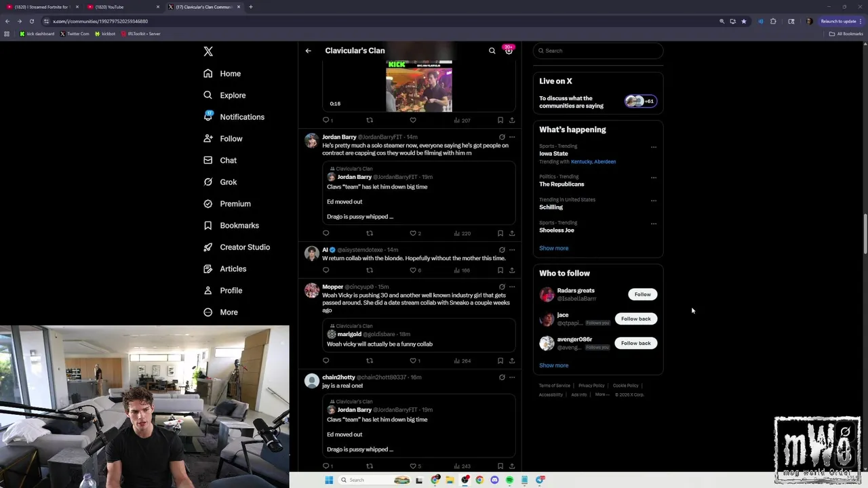
Task: Go to Profile in the sidebar
Action: pos(223,290)
